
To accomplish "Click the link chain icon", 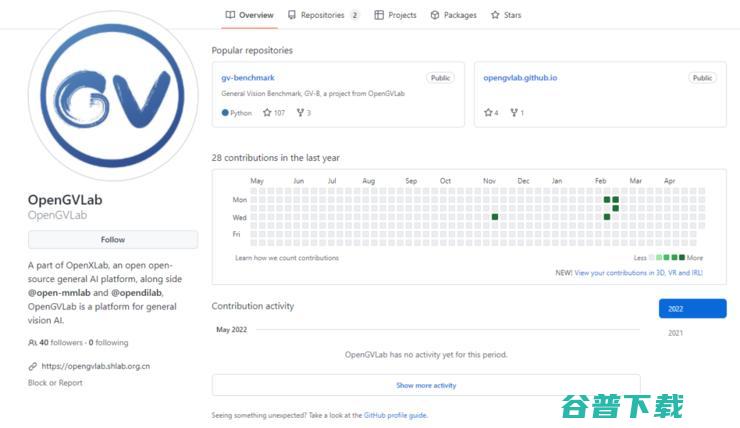I will pyautogui.click(x=33, y=366).
